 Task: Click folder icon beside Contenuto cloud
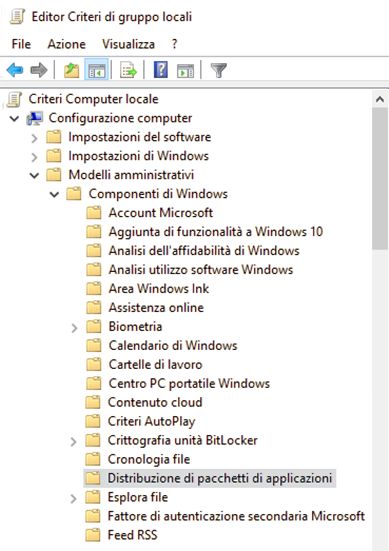93,402
